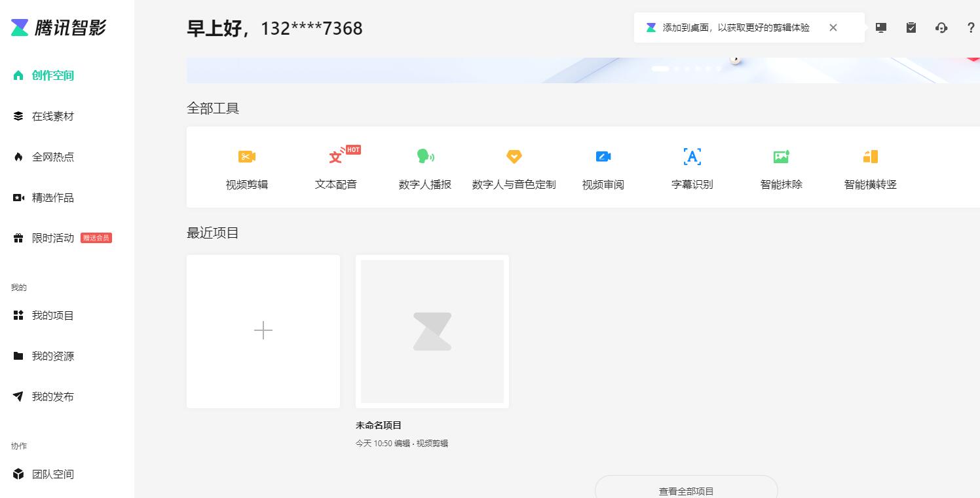Open 精选作品 in sidebar
This screenshot has height=498, width=980.
[53, 197]
